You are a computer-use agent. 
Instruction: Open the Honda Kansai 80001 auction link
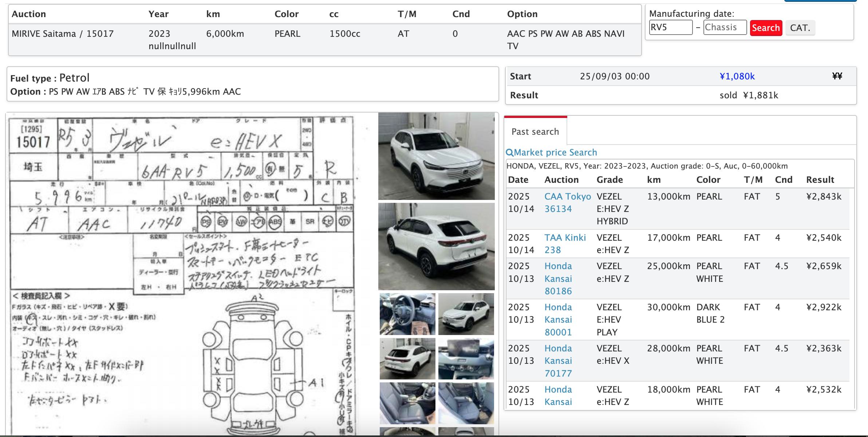tap(558, 320)
